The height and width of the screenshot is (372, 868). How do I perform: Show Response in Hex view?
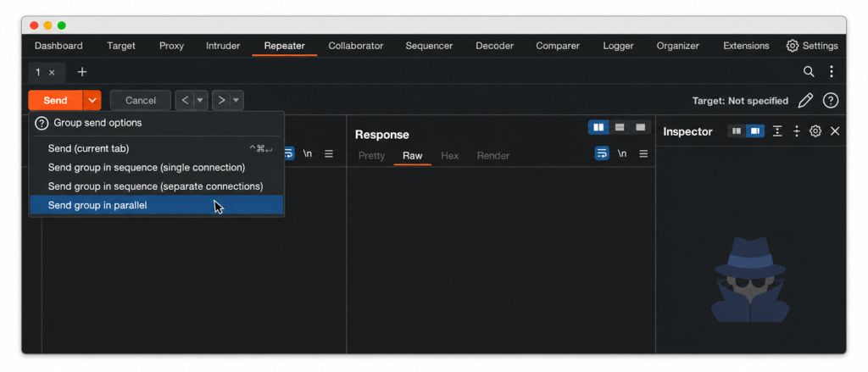[449, 156]
